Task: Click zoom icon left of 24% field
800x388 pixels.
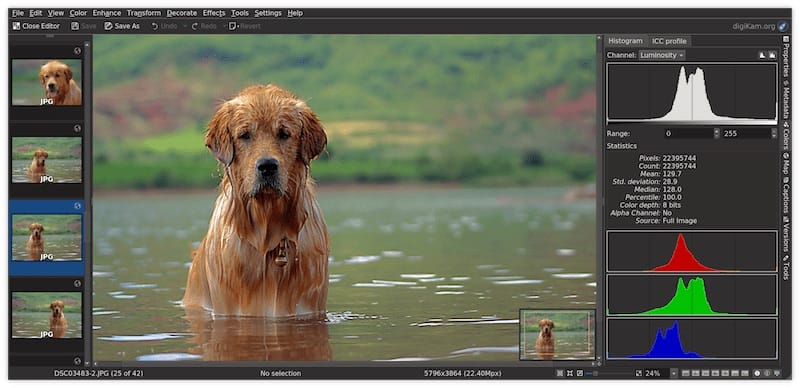Action: pos(639,374)
